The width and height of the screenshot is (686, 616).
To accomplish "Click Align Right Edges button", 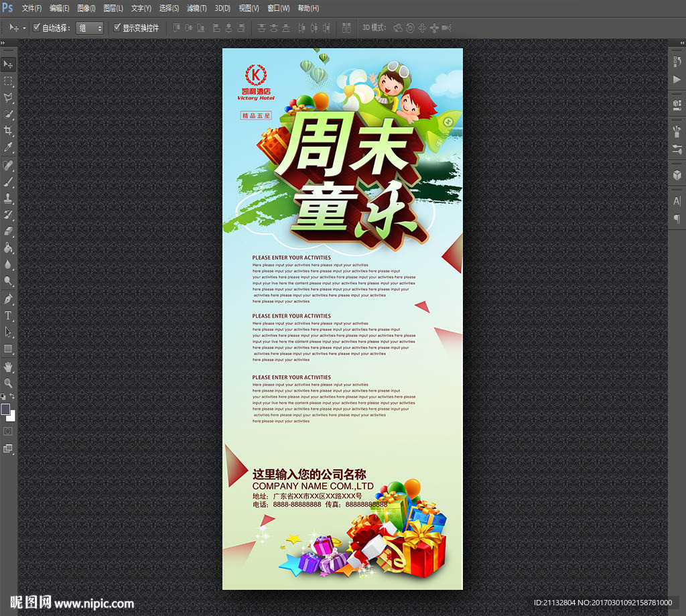I will [241, 28].
